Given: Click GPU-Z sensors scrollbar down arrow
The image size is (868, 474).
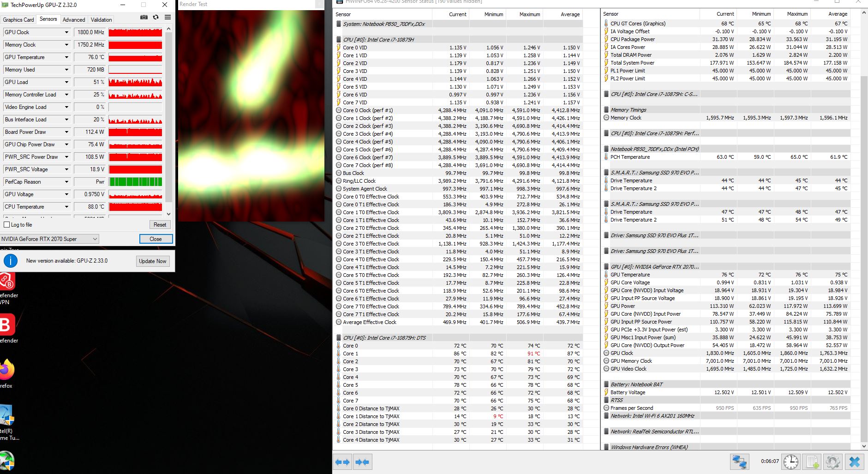Looking at the screenshot, I should click(168, 214).
